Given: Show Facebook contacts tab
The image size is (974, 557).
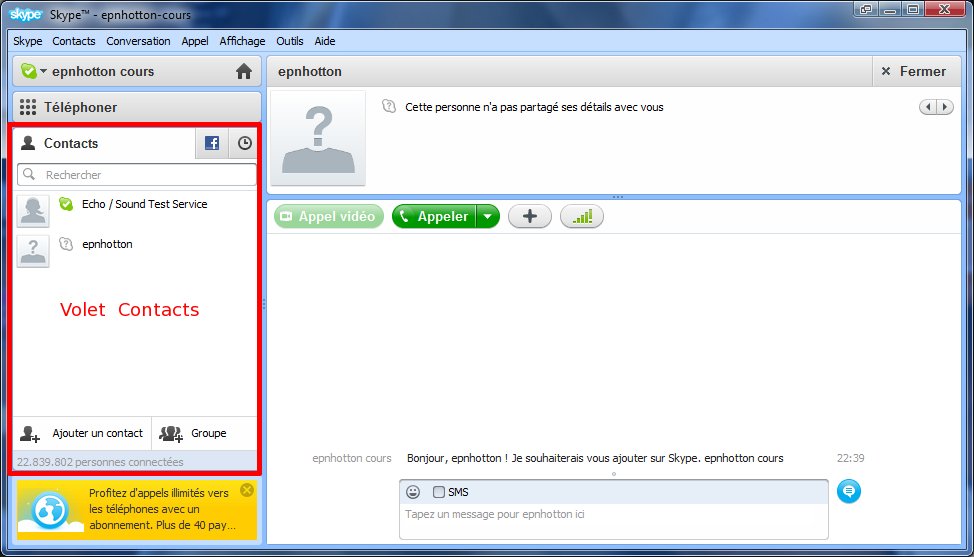Looking at the screenshot, I should click(212, 143).
